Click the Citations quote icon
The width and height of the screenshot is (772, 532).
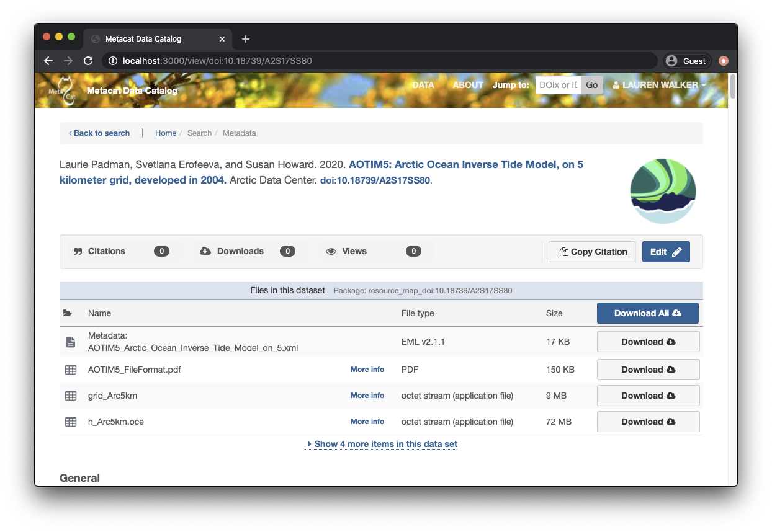(78, 252)
